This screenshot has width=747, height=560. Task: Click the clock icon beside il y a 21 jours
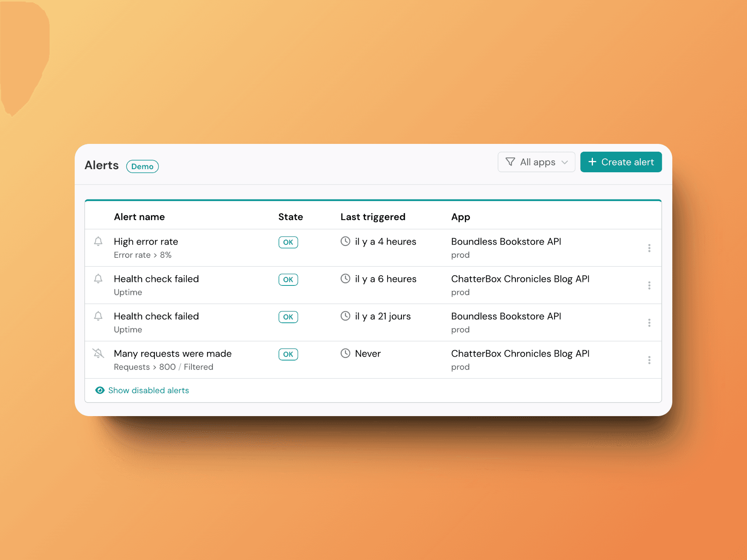point(345,316)
